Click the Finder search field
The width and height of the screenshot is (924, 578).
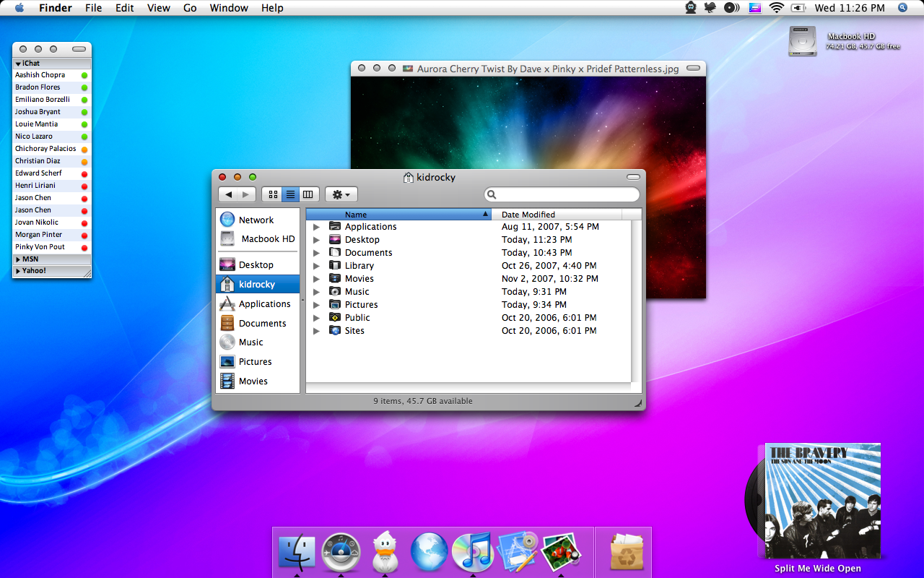(562, 194)
